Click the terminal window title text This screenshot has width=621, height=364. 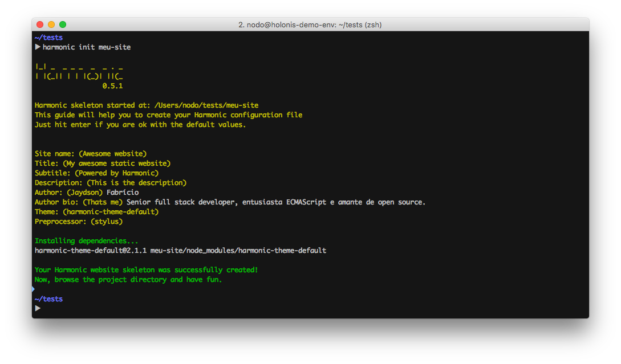(310, 25)
